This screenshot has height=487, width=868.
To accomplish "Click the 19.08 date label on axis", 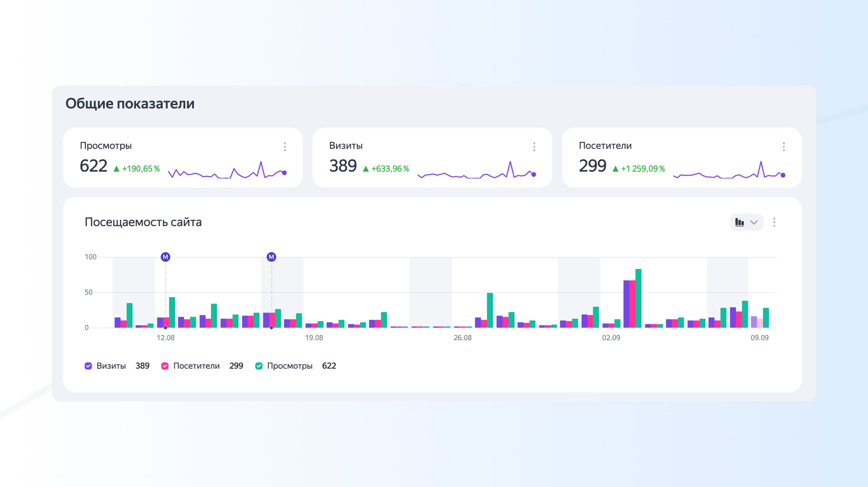I will (314, 338).
